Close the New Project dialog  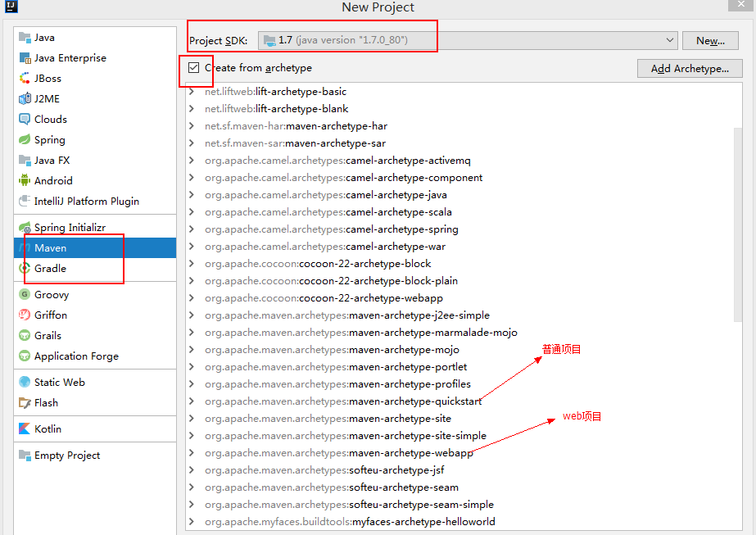(x=741, y=5)
